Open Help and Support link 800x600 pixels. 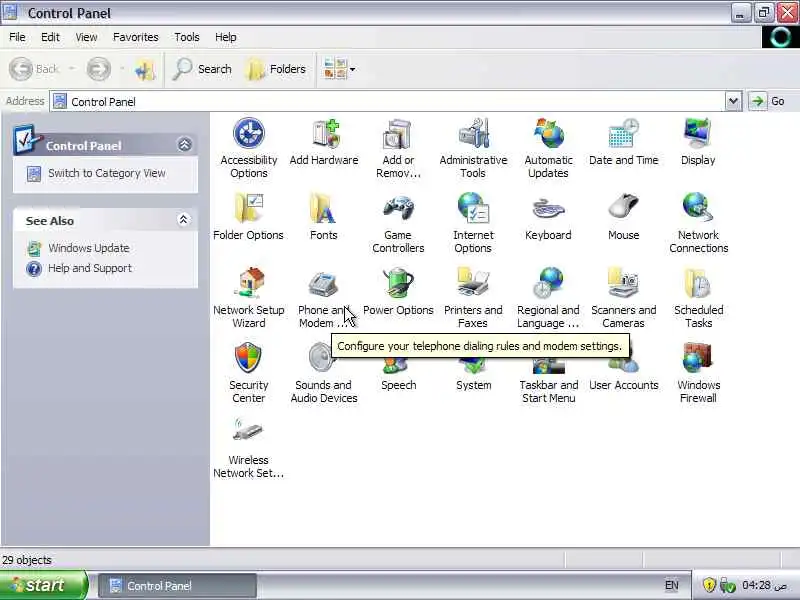click(90, 268)
